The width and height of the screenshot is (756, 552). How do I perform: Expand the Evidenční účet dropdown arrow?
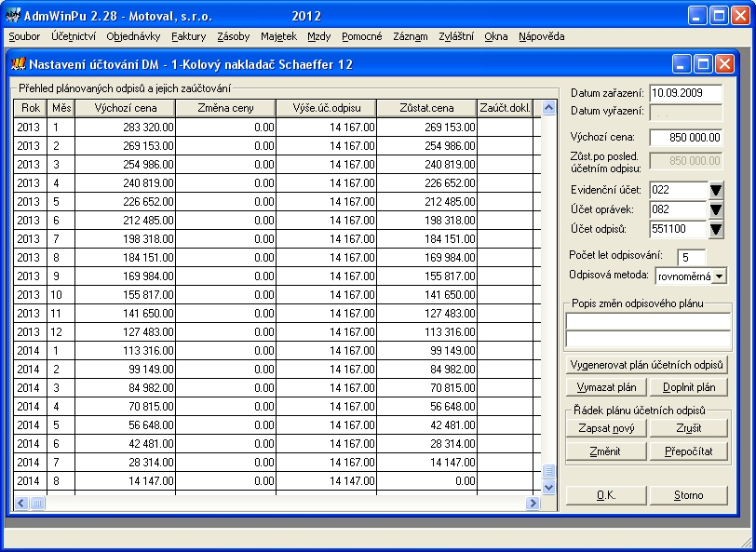click(716, 190)
